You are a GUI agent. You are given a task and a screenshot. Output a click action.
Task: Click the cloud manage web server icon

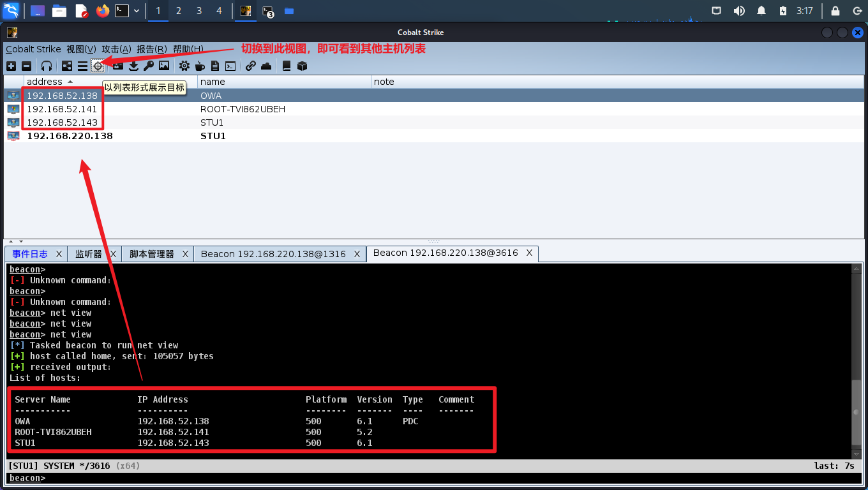(266, 66)
